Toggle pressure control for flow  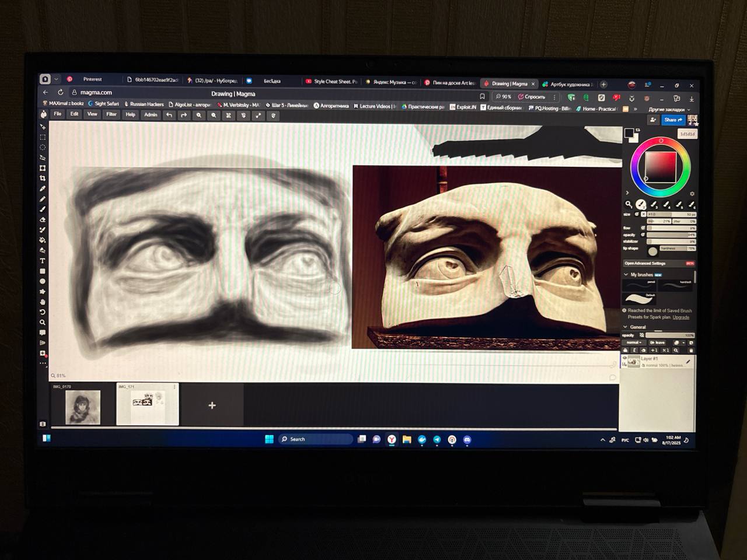point(643,228)
